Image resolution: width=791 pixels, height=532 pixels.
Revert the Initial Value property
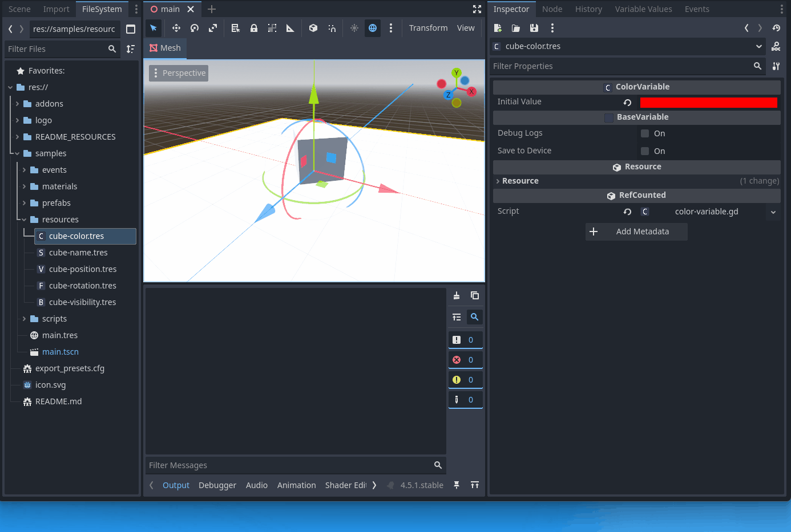point(627,103)
